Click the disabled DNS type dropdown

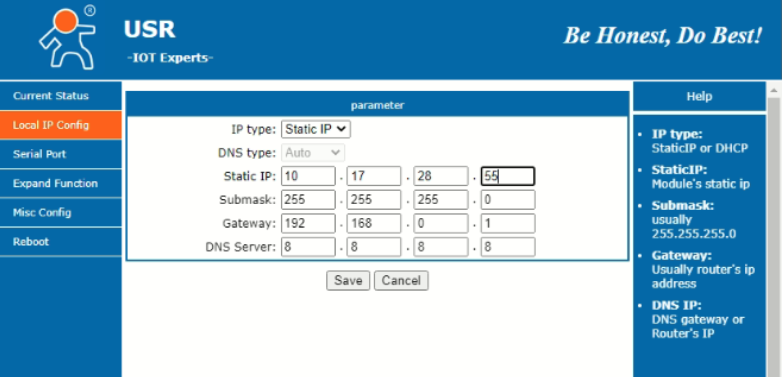pos(313,153)
